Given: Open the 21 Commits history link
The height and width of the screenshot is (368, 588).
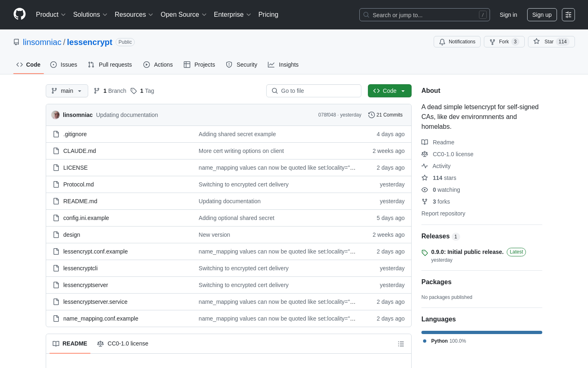Looking at the screenshot, I should 385,115.
